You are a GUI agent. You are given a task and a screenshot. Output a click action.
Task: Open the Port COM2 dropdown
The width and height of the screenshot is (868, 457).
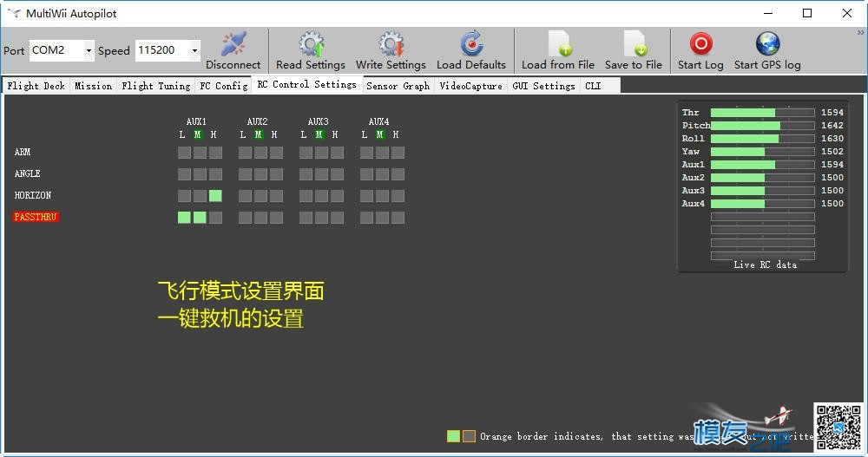click(89, 50)
